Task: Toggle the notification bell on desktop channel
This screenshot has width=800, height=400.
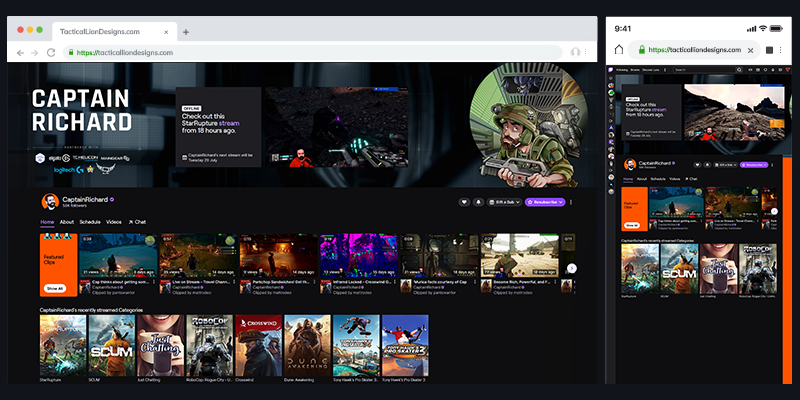Action: click(x=478, y=202)
